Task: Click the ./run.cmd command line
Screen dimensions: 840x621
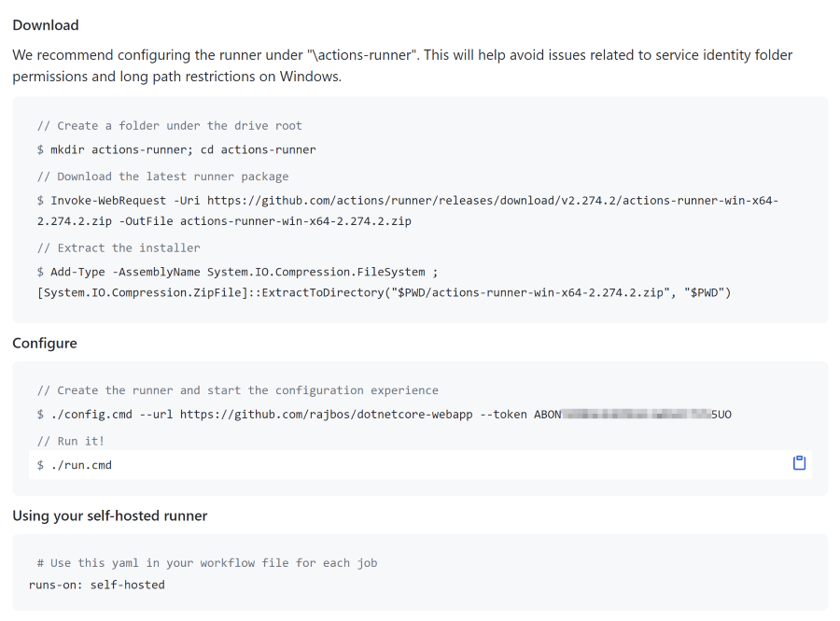Action: tap(421, 464)
